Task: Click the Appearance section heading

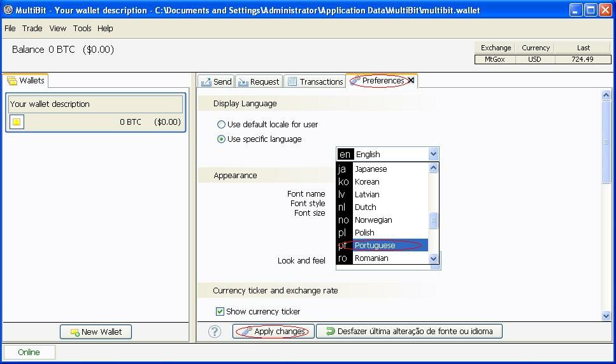Action: point(235,176)
